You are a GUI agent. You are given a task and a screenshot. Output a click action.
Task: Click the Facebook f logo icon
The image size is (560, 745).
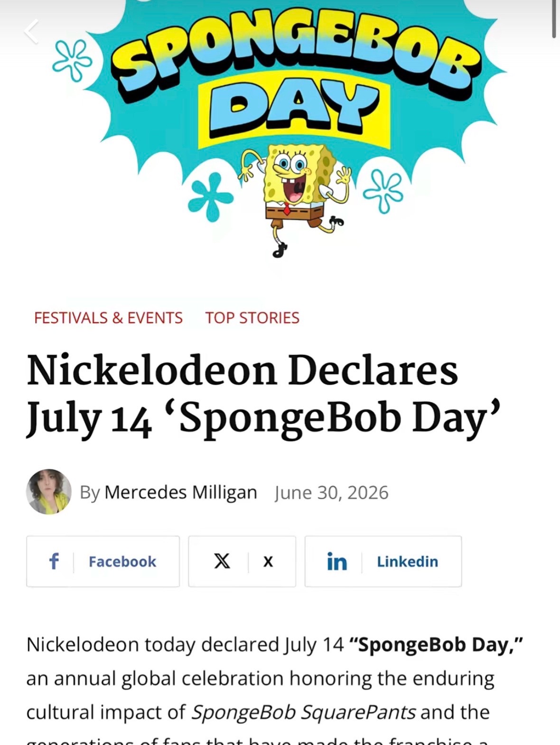pyautogui.click(x=54, y=561)
